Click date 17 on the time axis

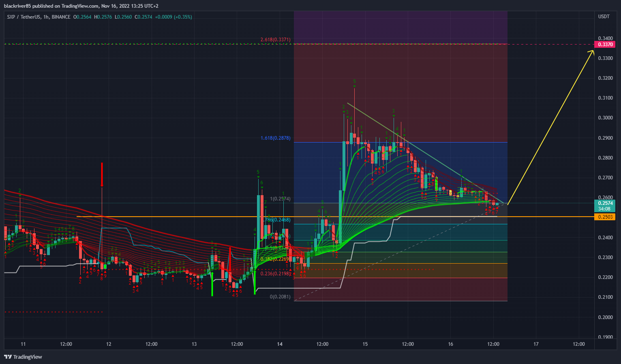[536, 344]
